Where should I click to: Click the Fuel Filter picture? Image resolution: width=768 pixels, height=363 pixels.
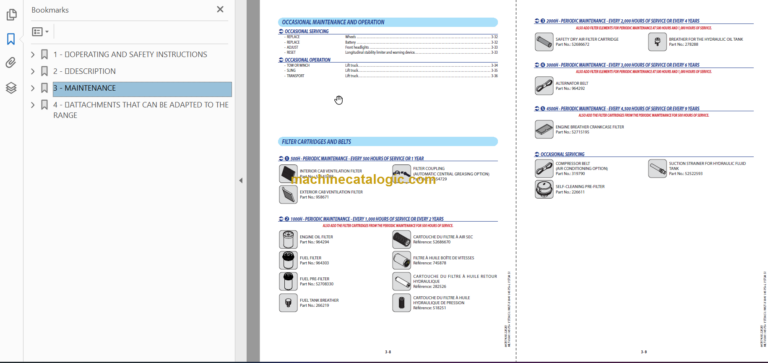coord(288,260)
